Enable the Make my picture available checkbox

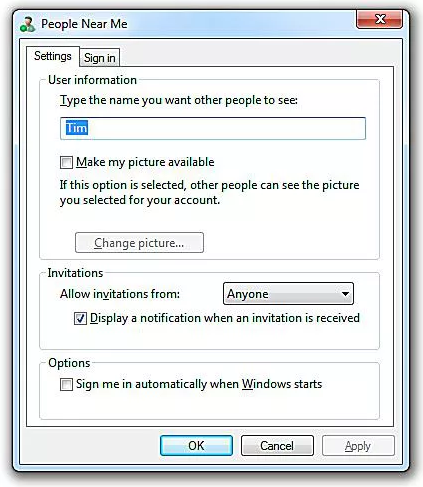coord(66,163)
